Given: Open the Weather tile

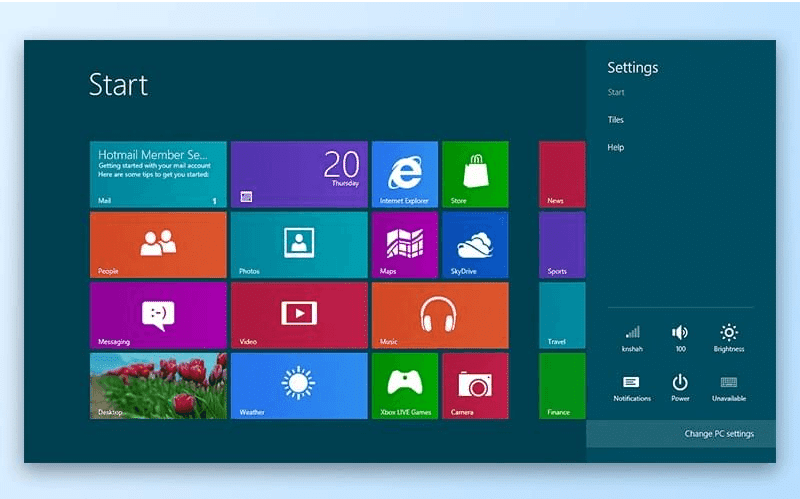Looking at the screenshot, I should tap(299, 386).
